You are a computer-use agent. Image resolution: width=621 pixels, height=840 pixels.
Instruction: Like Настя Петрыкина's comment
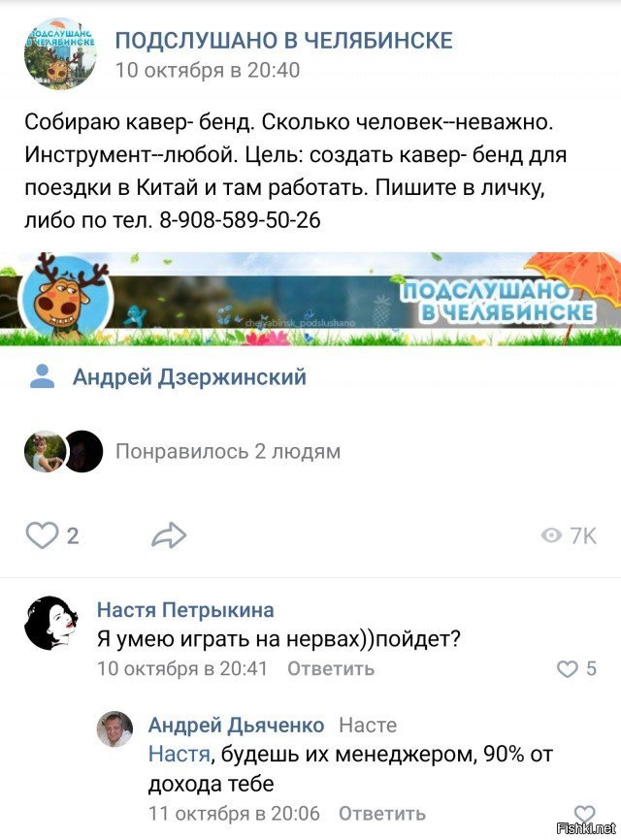(568, 668)
